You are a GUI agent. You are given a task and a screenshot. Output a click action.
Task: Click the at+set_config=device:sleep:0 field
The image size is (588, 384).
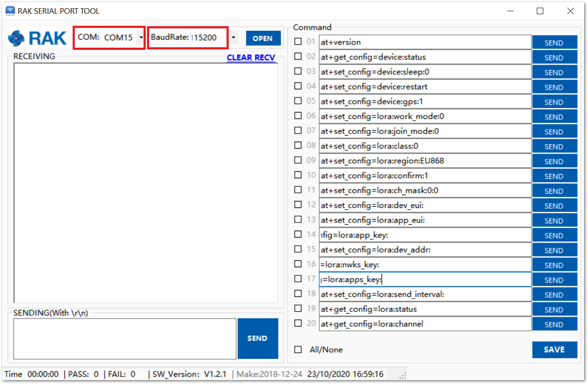coord(425,72)
